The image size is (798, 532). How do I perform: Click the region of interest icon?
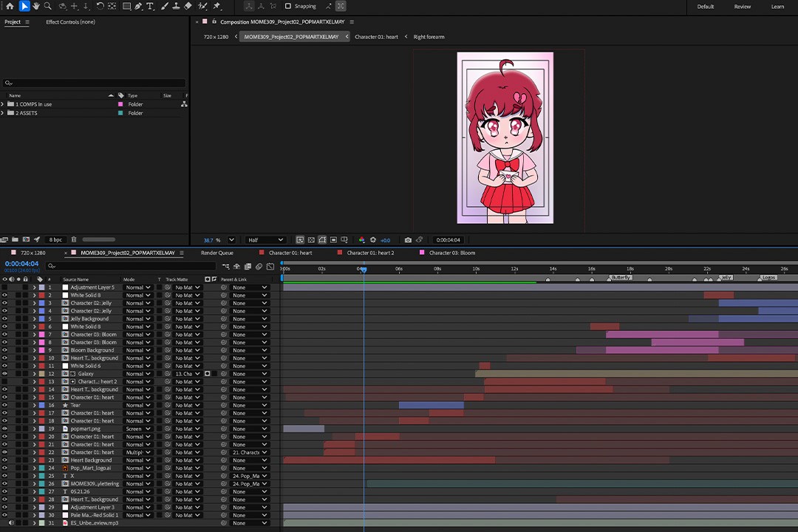click(333, 240)
